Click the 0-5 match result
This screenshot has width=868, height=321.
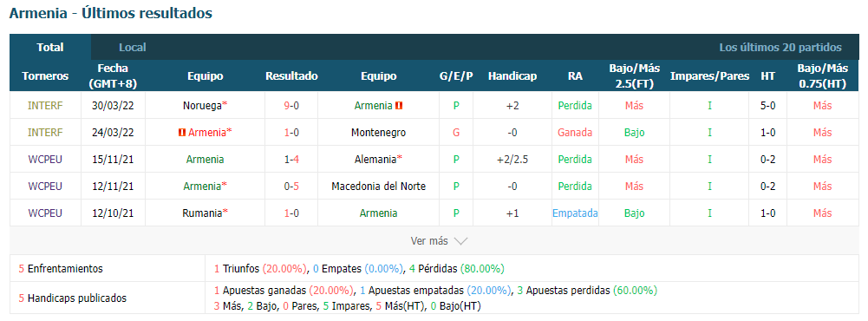(291, 187)
